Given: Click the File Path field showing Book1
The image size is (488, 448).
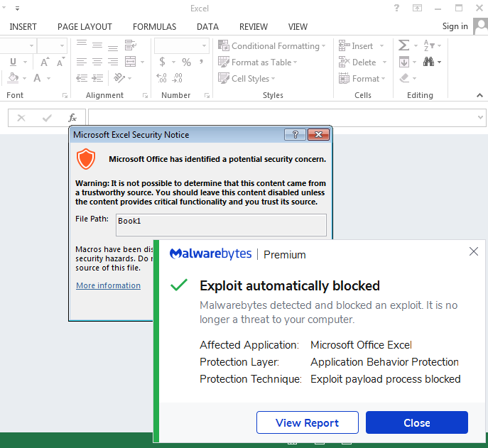Looking at the screenshot, I should [x=221, y=224].
